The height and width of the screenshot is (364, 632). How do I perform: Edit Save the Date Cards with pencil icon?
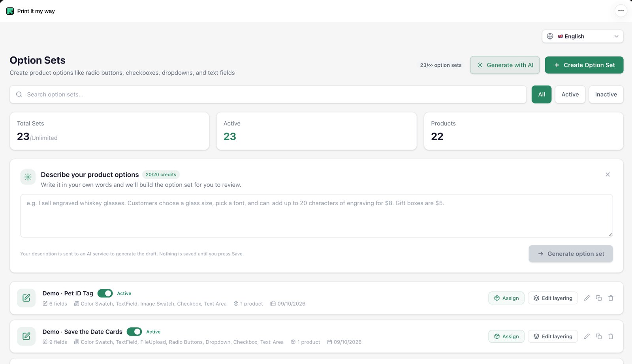(587, 336)
